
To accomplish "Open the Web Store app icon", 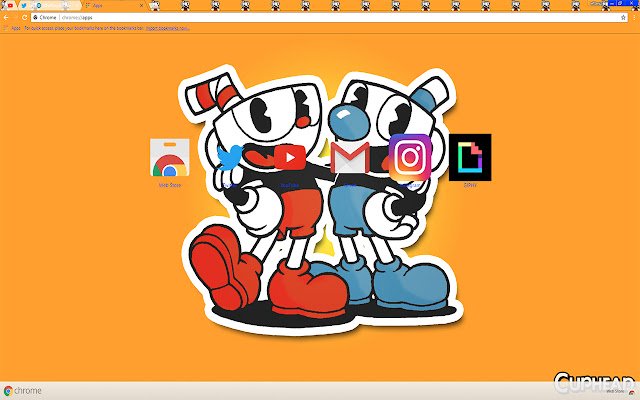I will (x=169, y=158).
